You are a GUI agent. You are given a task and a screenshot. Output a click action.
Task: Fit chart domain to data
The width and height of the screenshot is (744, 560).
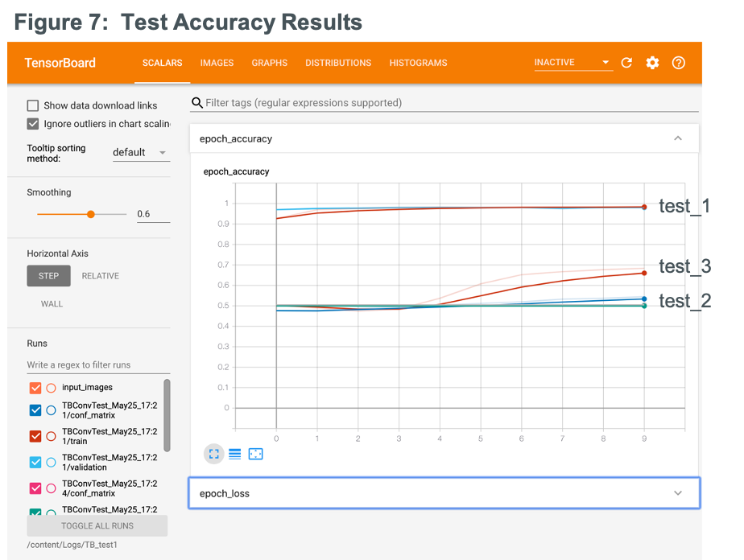255,454
